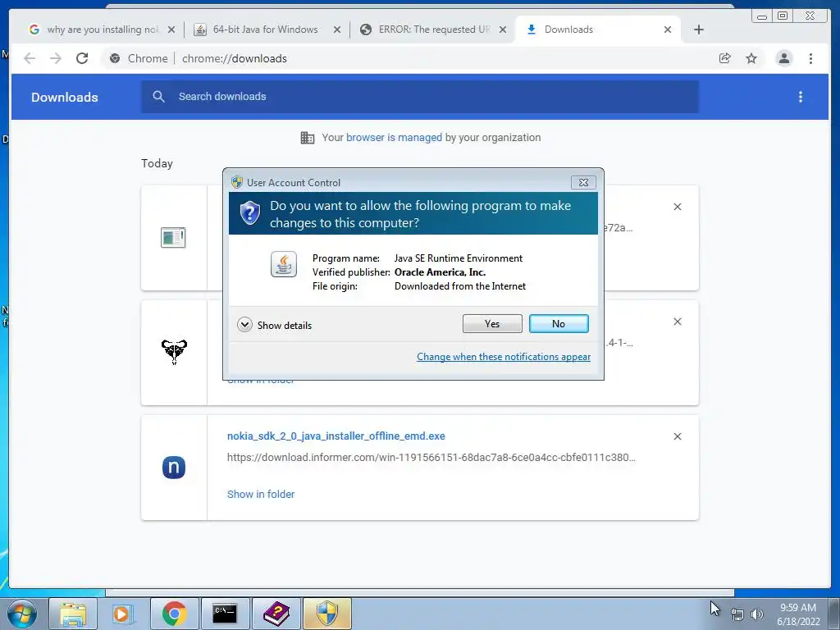
Task: Close the User Account Control dialog
Action: pos(583,183)
